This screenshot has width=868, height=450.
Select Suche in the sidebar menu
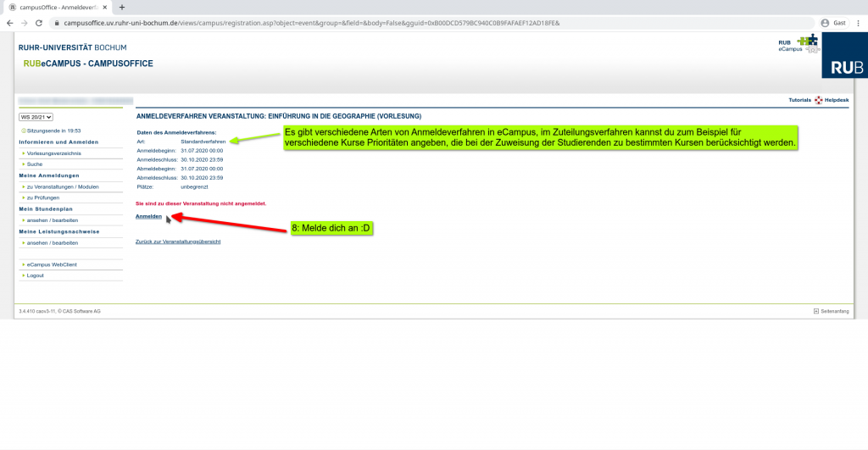tap(35, 164)
